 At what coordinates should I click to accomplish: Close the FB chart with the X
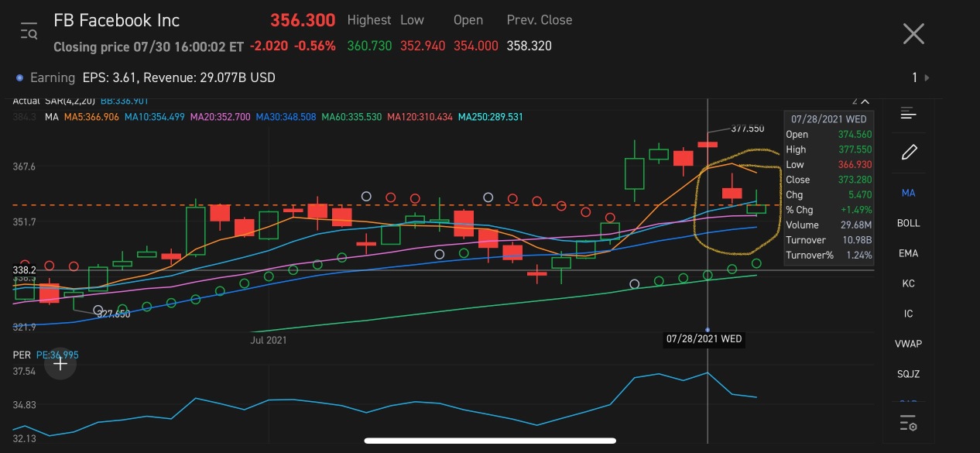tap(914, 33)
